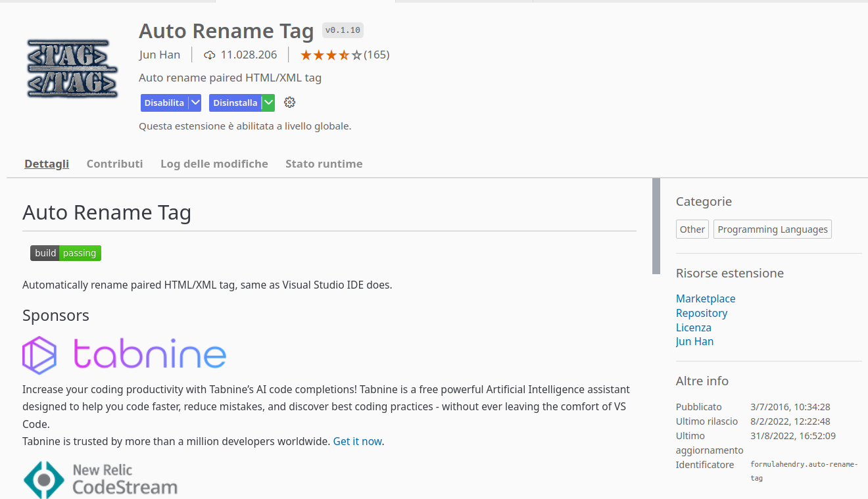Follow the Get it now link
This screenshot has width=868, height=499.
[357, 441]
